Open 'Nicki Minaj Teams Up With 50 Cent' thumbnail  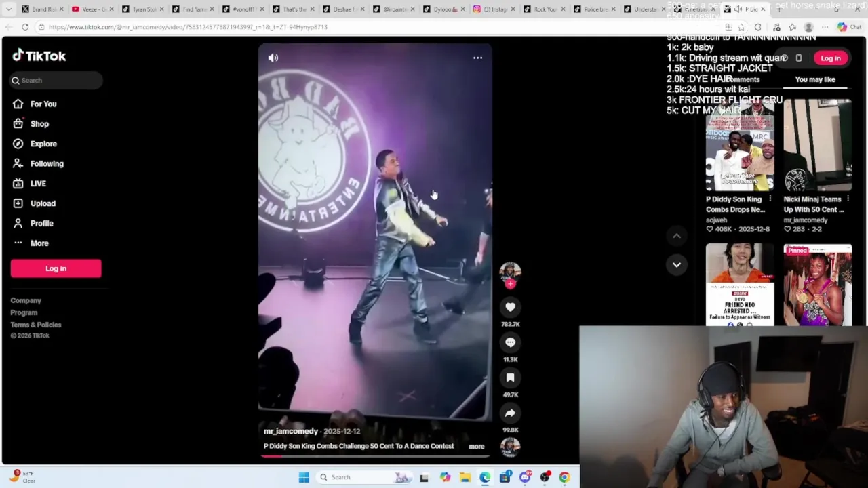(817, 144)
